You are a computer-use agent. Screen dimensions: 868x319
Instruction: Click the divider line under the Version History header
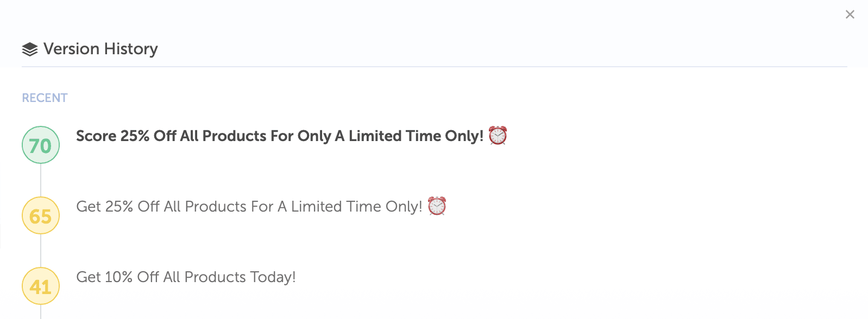coord(435,67)
